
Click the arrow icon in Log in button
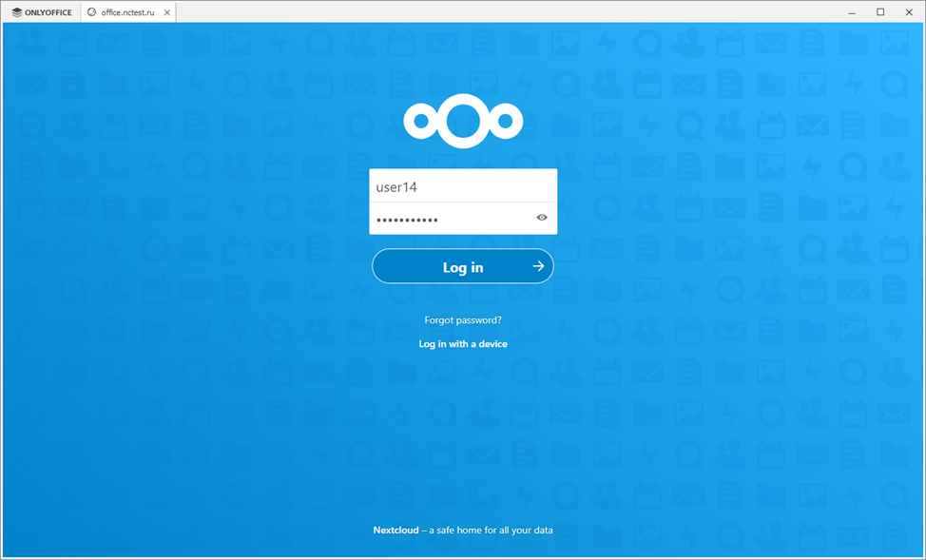(538, 266)
